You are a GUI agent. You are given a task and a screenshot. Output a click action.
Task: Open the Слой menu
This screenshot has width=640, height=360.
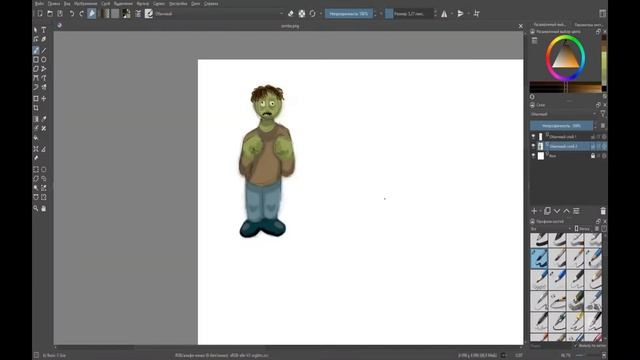pyautogui.click(x=106, y=3)
